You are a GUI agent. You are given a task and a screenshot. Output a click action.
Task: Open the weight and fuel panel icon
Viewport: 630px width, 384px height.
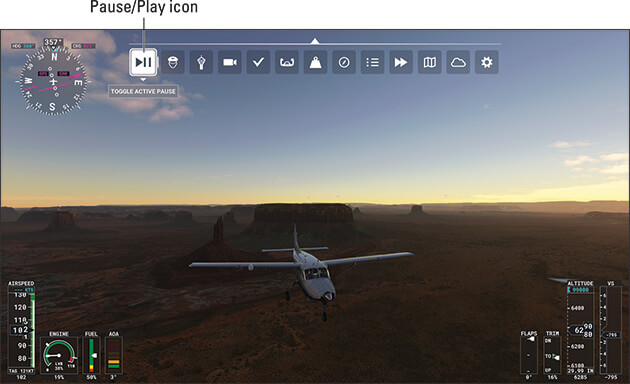(x=315, y=62)
